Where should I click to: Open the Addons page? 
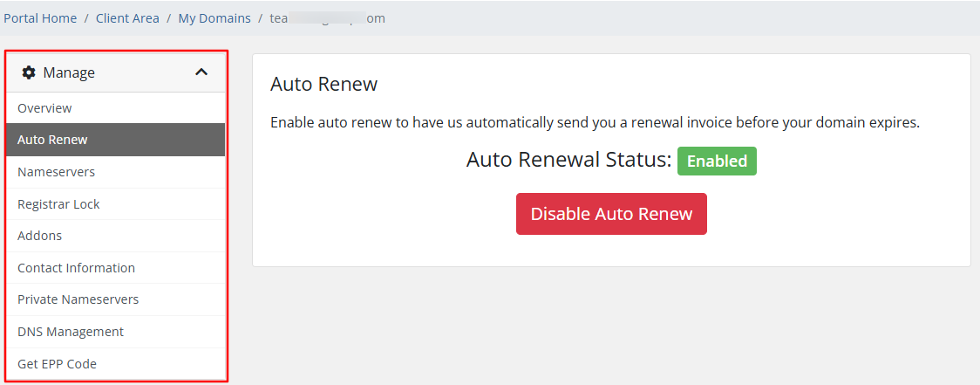coord(39,236)
